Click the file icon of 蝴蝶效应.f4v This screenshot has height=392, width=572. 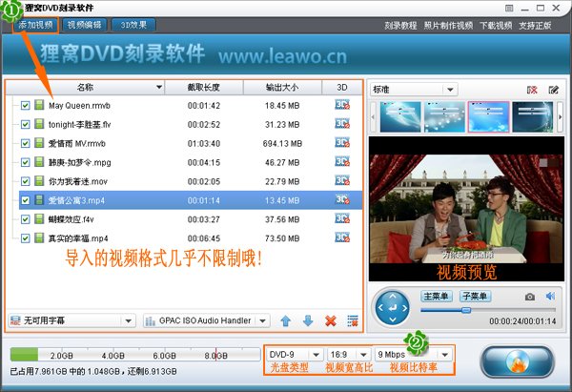pyautogui.click(x=39, y=219)
